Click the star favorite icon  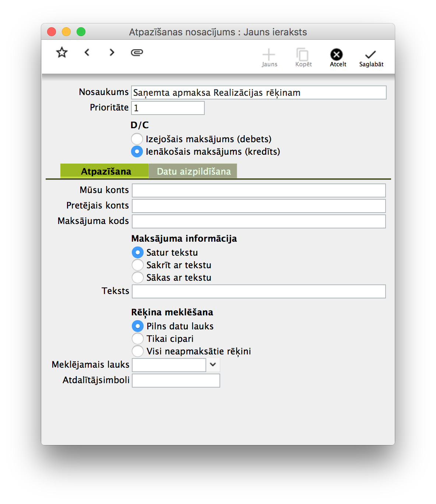[x=62, y=52]
